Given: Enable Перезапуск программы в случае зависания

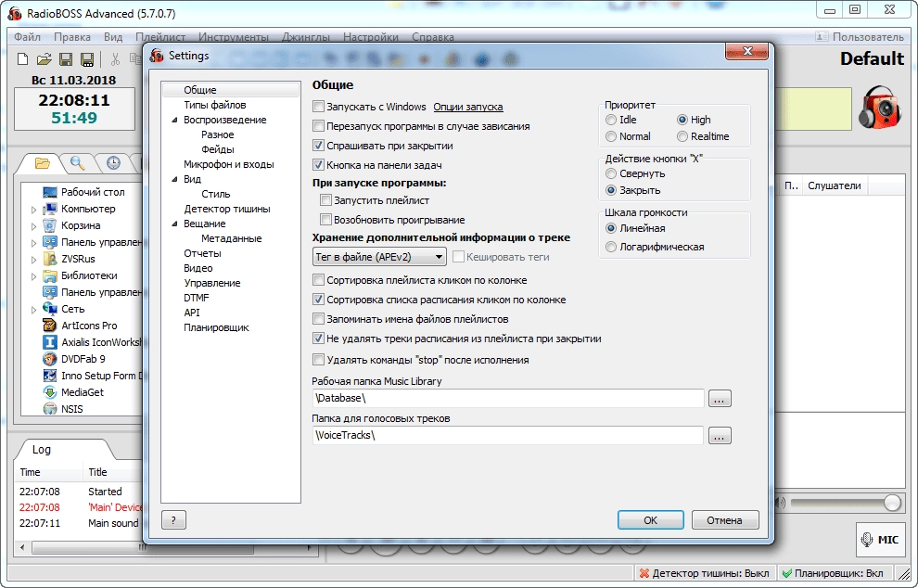Looking at the screenshot, I should coord(318,126).
